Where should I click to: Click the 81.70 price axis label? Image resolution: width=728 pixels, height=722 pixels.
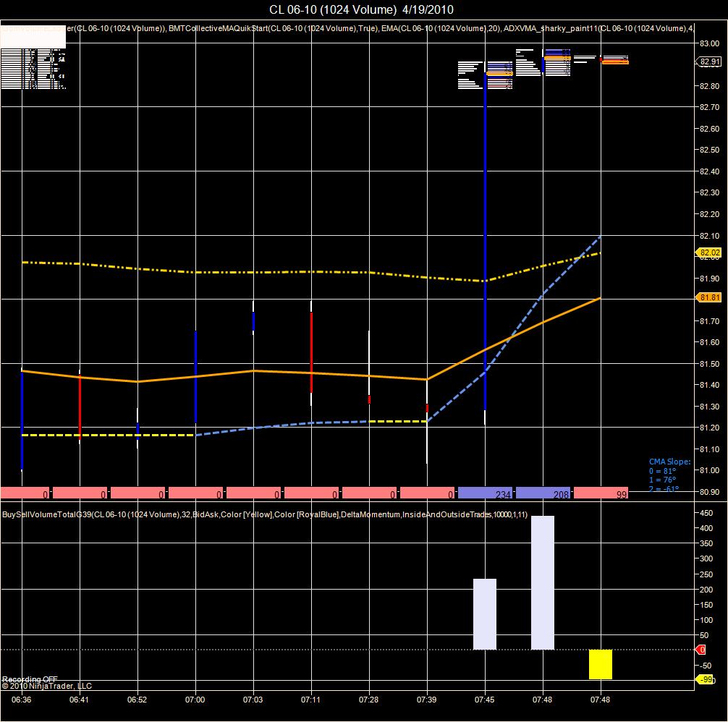(709, 320)
